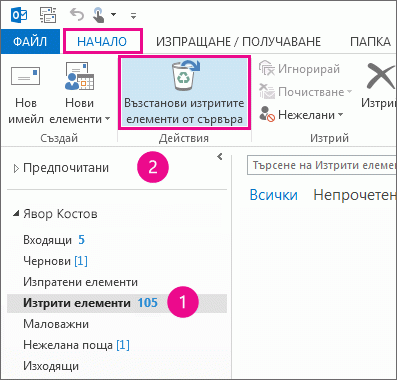The height and width of the screenshot is (380, 397).
Task: Open the Чернови folder
Action: click(x=117, y=261)
